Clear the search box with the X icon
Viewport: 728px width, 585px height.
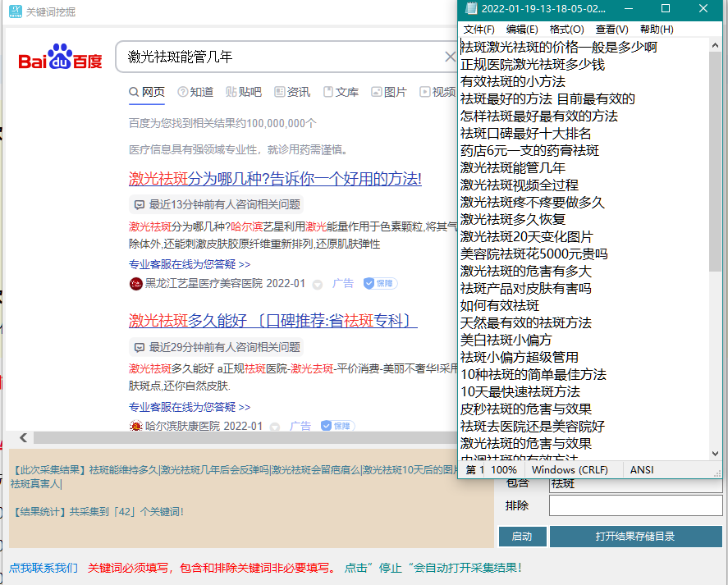point(450,55)
